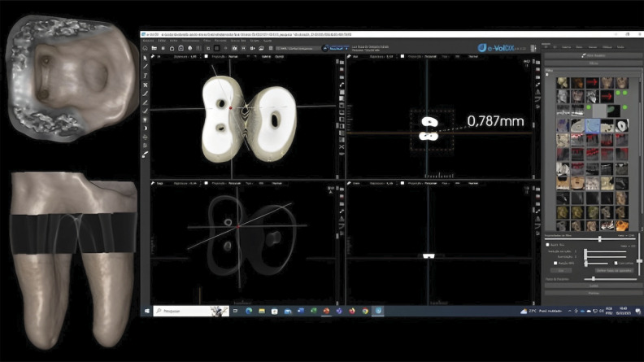644x362 pixels.
Task: Pick the brush tool in left toolbar
Action: point(145,155)
